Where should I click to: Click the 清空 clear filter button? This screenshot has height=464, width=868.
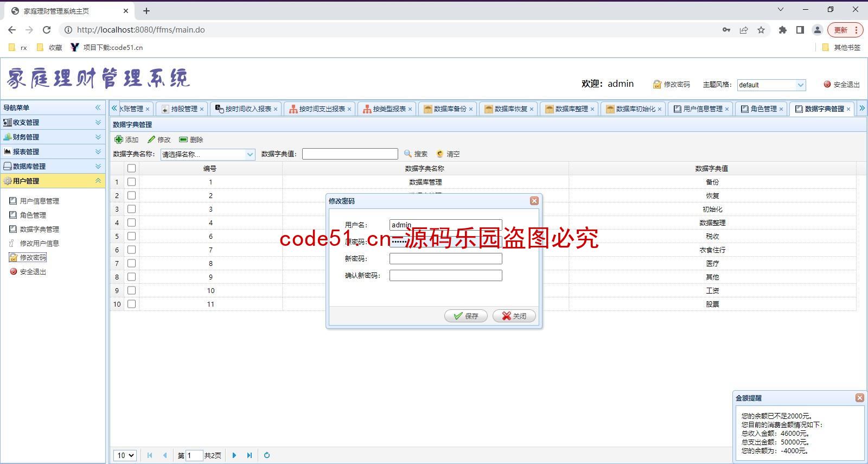pos(448,154)
